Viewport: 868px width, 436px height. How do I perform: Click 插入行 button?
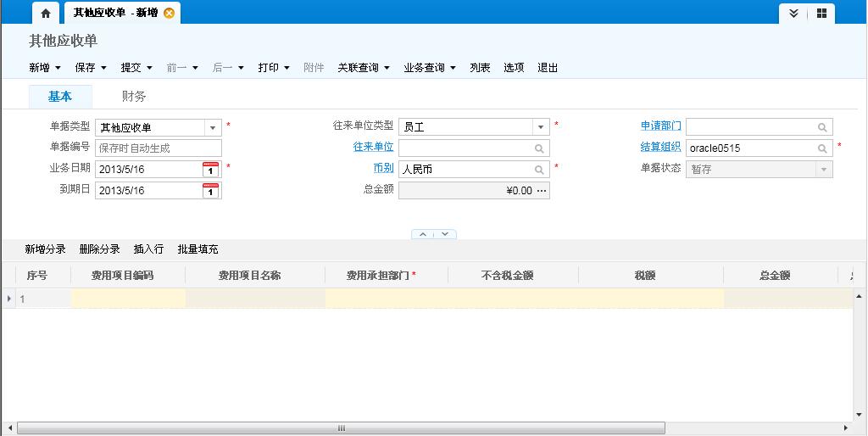point(149,249)
